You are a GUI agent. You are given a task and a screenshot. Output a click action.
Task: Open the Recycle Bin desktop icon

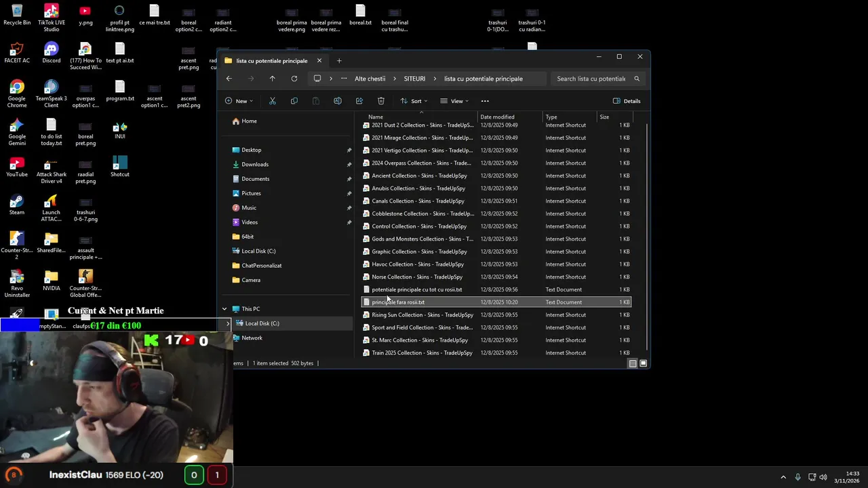(x=17, y=16)
